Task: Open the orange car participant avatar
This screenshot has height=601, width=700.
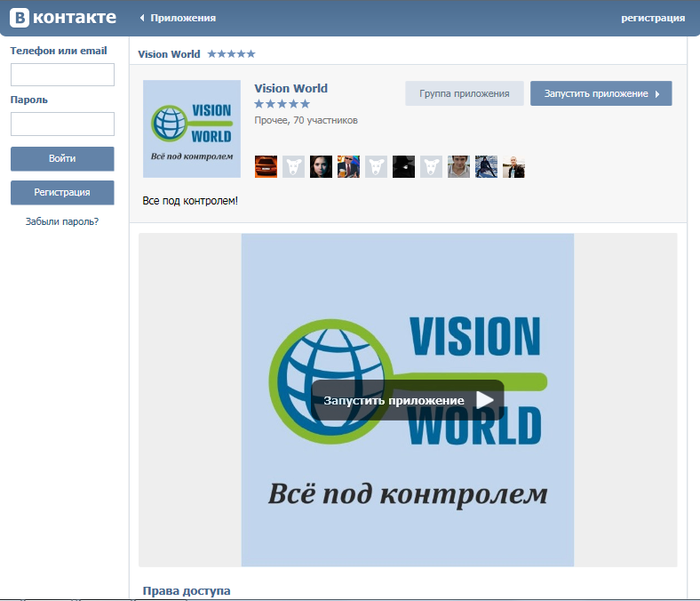Action: click(266, 166)
